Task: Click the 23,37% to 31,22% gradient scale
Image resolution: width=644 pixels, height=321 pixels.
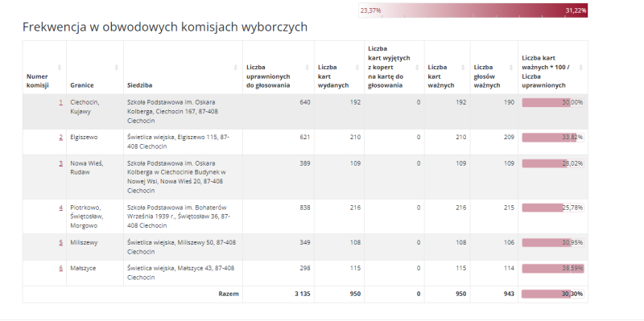Action: click(473, 10)
